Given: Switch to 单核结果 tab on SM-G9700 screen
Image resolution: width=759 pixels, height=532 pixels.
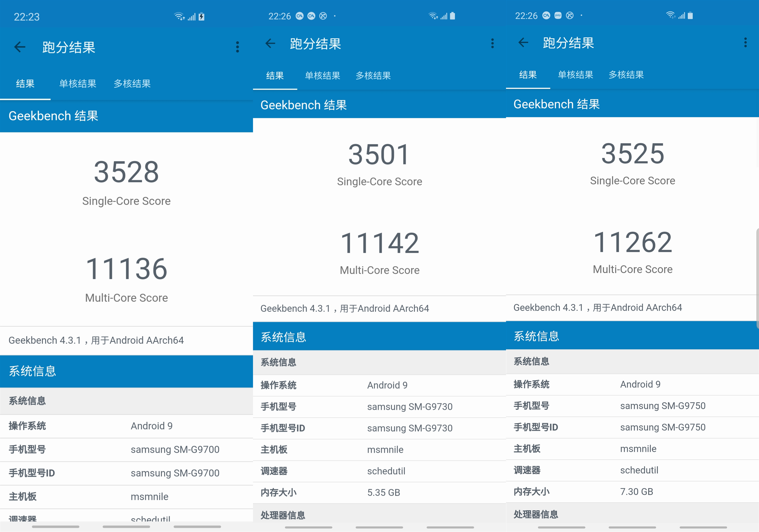Looking at the screenshot, I should coord(78,83).
